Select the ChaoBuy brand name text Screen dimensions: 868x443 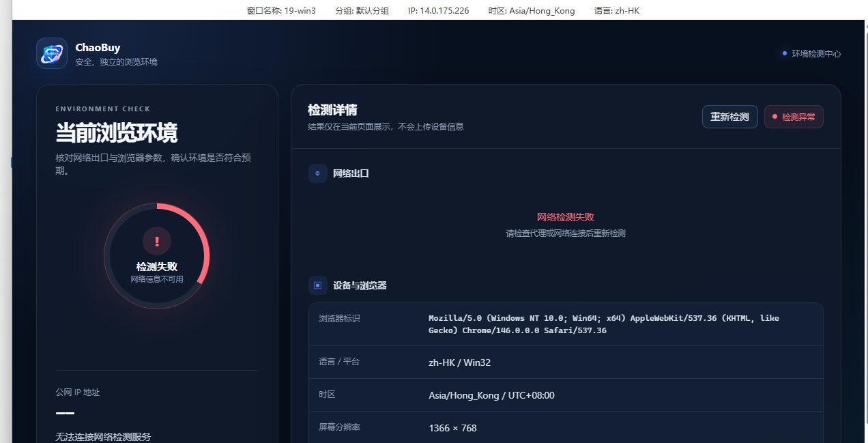tap(98, 48)
